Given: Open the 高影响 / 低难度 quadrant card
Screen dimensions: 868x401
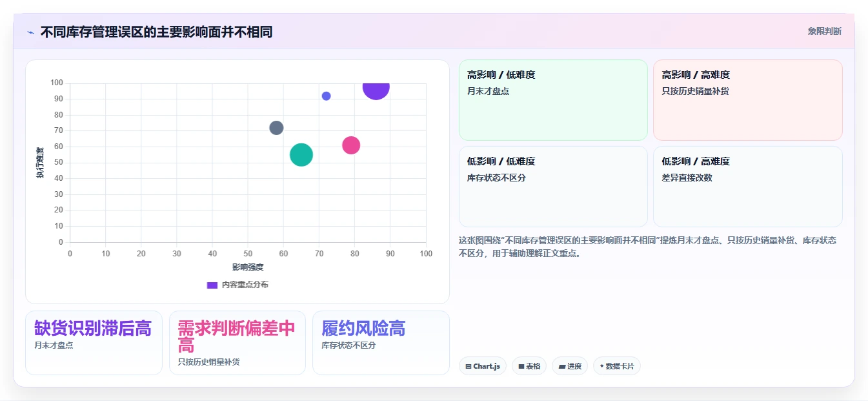Looking at the screenshot, I should click(553, 100).
